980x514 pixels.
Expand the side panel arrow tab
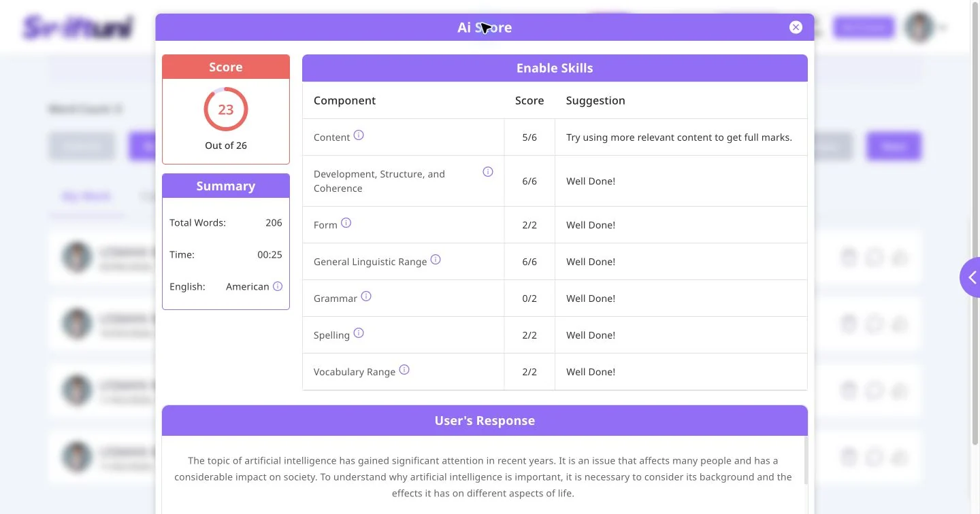[970, 277]
